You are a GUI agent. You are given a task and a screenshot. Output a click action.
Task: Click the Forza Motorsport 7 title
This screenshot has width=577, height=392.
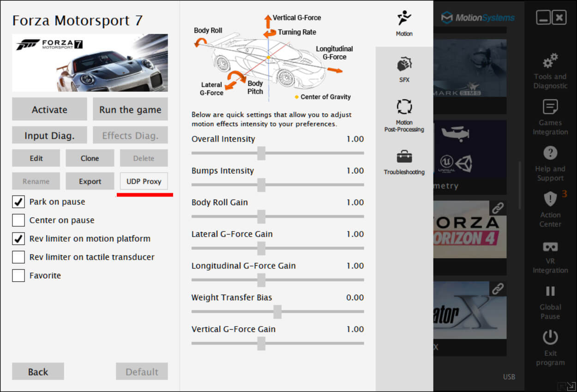pyautogui.click(x=78, y=21)
